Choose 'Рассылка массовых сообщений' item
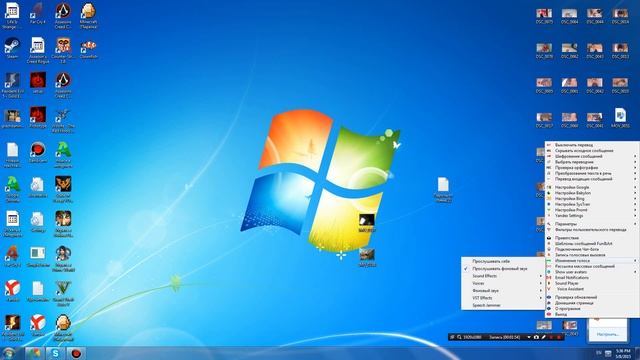Screen dimensions: 640x360 [592, 266]
